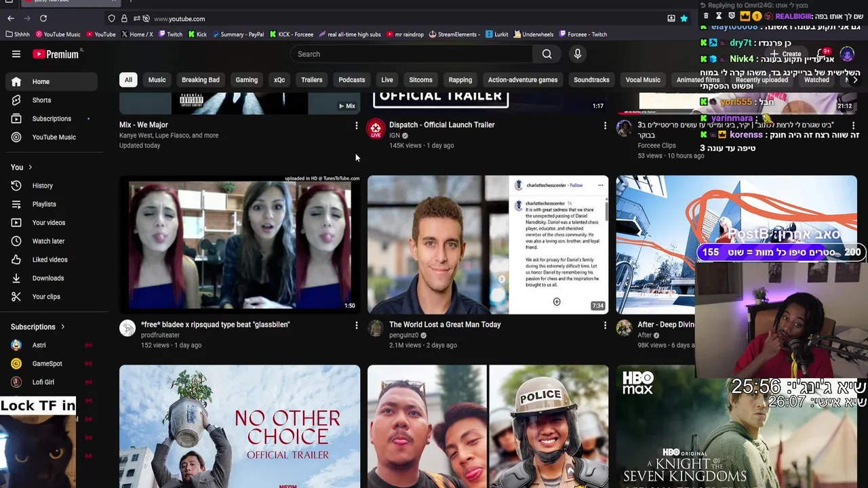Viewport: 868px width, 488px height.
Task: Open the GameSpot subscription channel
Action: (x=52, y=364)
